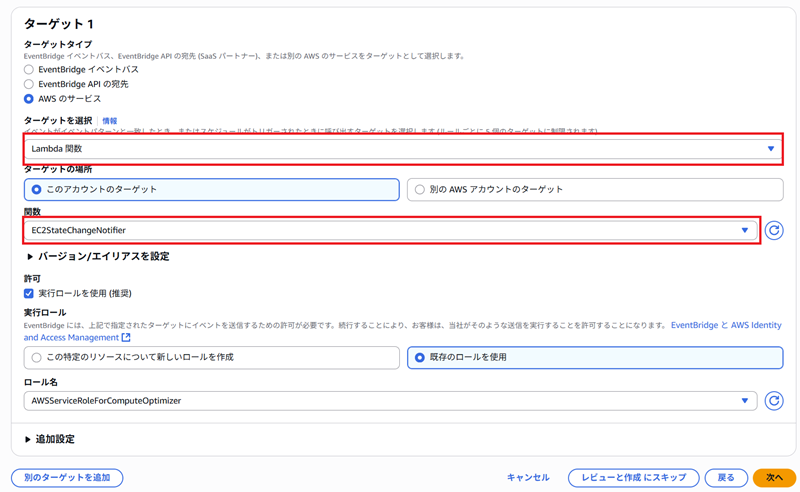
Task: Click 別のターゲットを追加 button
Action: 67,478
